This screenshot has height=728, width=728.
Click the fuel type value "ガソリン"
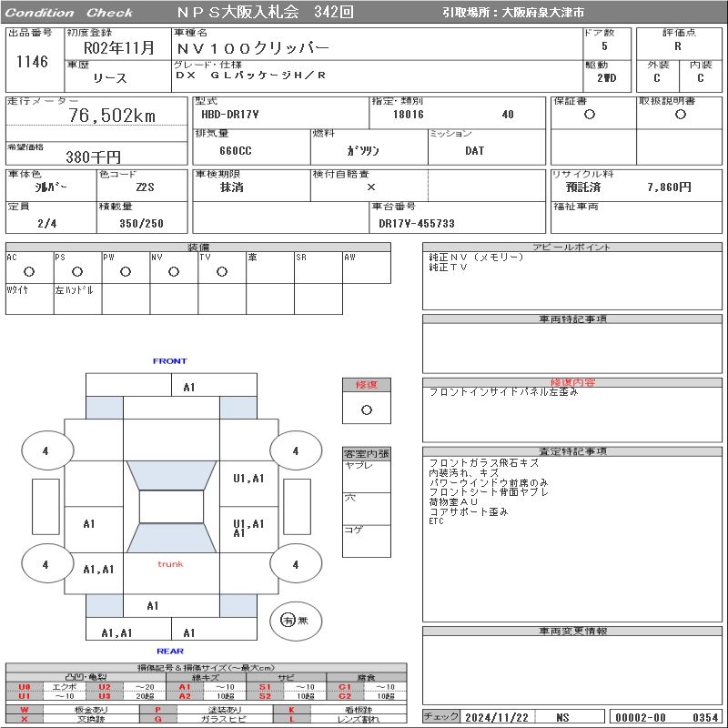[x=363, y=150]
